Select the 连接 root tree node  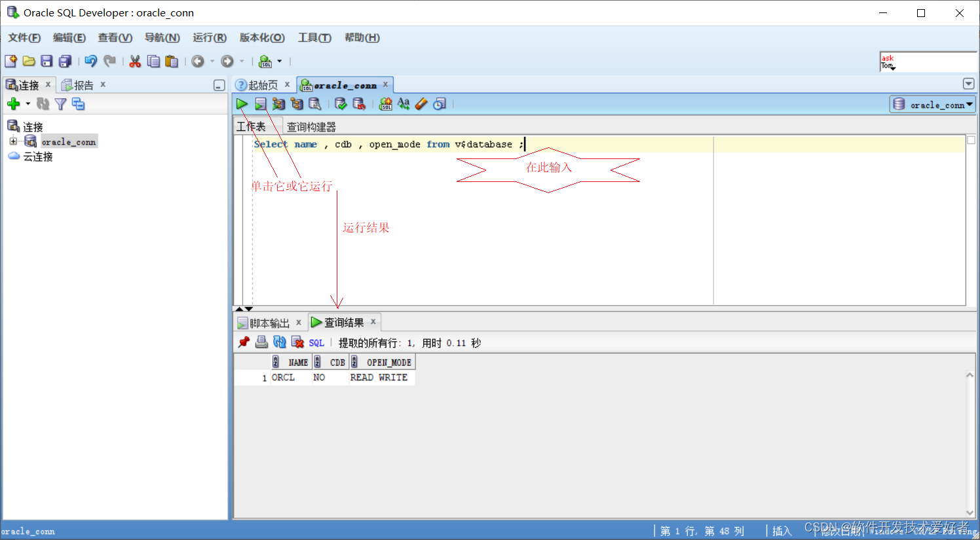(x=33, y=126)
